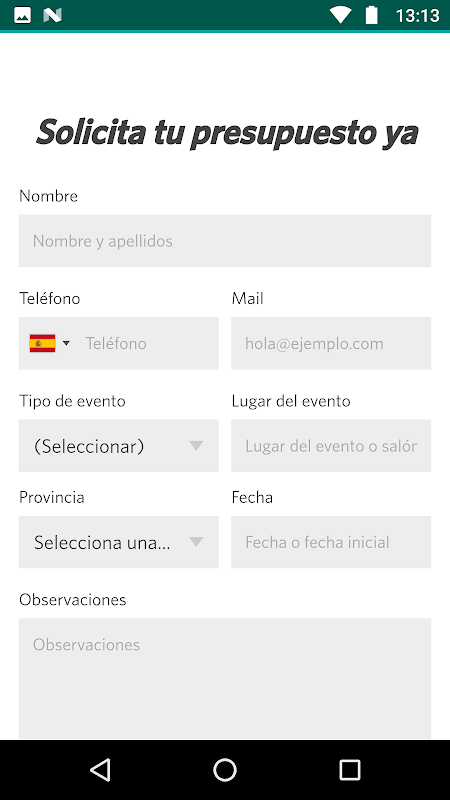Tap the Wi-Fi signal status icon
Viewport: 450px width, 800px height.
[340, 15]
